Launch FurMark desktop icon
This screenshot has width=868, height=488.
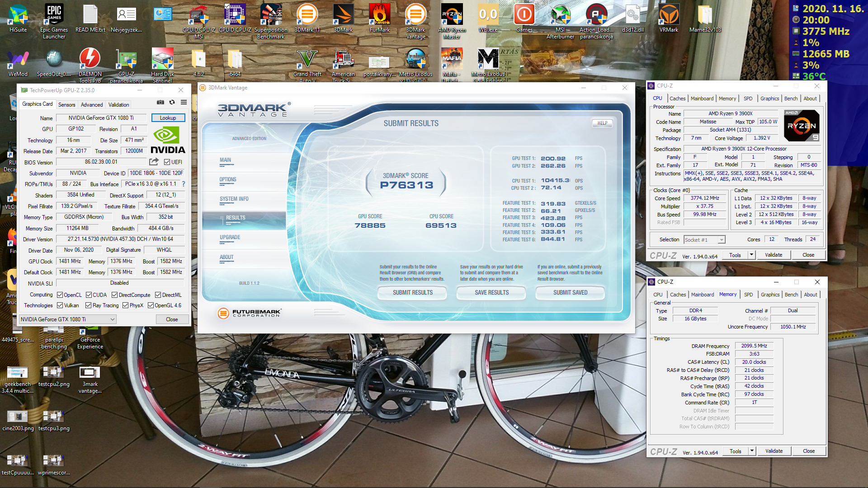tap(379, 18)
